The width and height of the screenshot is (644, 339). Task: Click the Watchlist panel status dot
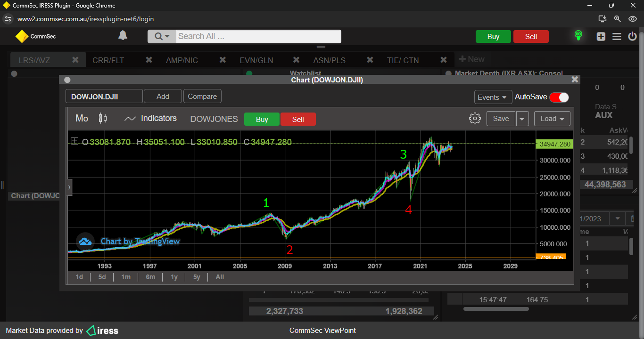click(249, 73)
